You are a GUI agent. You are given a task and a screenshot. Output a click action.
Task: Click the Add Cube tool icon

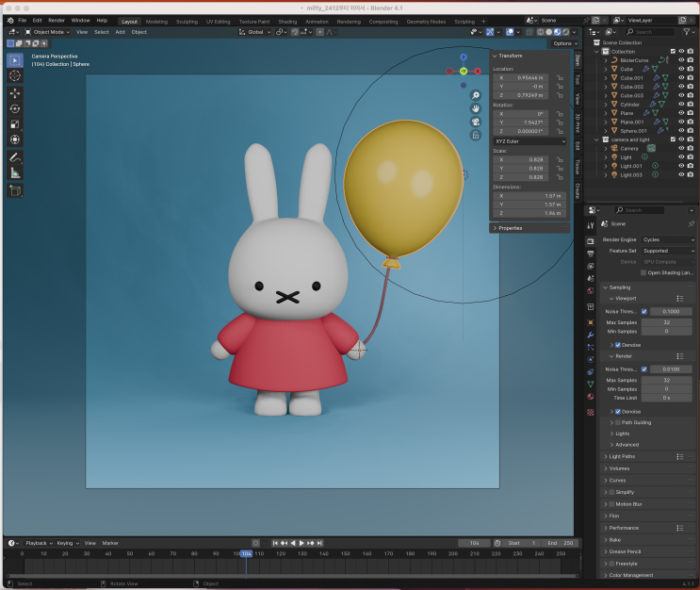[x=15, y=191]
